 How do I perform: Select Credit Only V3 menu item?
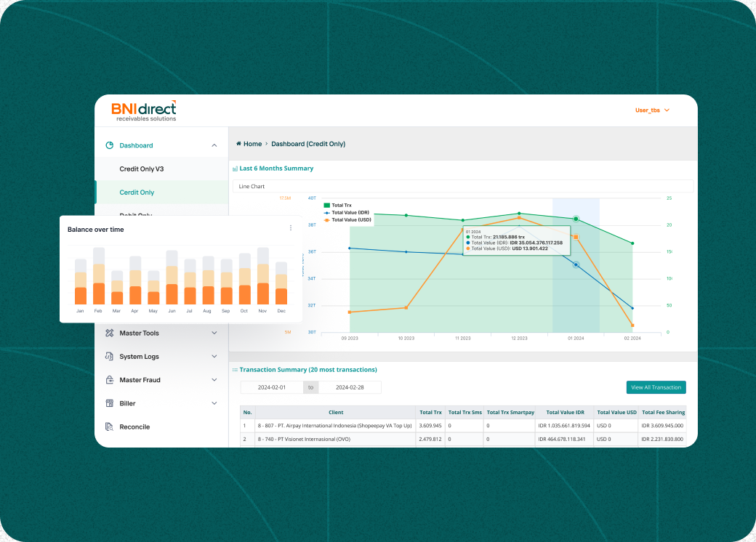click(142, 169)
